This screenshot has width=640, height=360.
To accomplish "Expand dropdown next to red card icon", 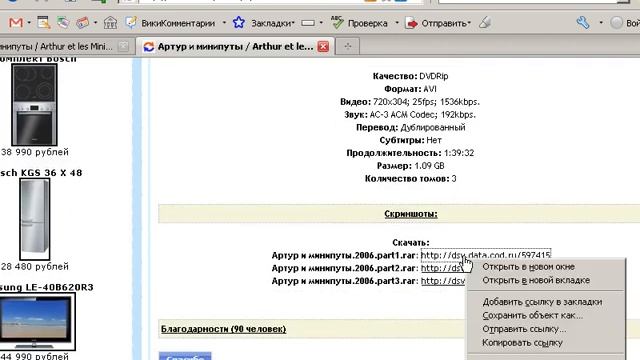I will 96,23.
